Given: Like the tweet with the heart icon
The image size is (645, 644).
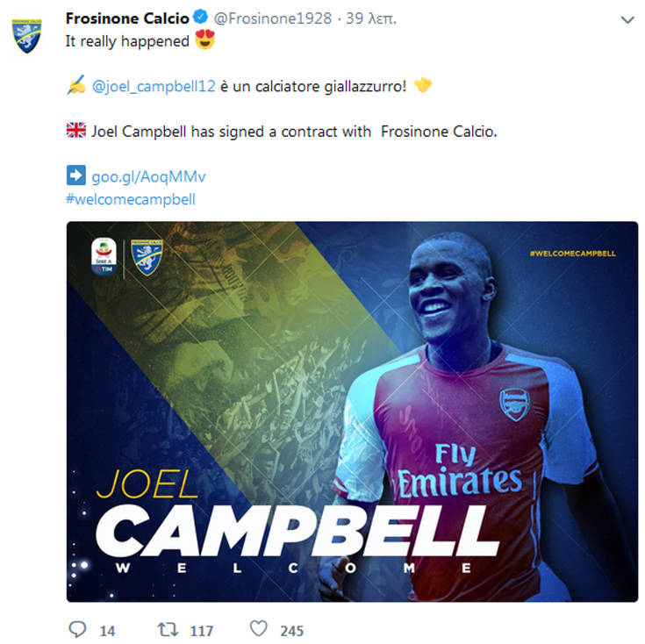Looking at the screenshot, I should (x=259, y=628).
